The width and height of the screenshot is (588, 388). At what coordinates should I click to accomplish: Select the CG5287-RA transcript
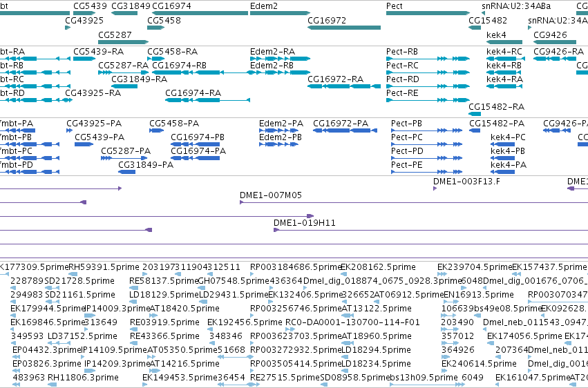pyautogui.click(x=124, y=72)
